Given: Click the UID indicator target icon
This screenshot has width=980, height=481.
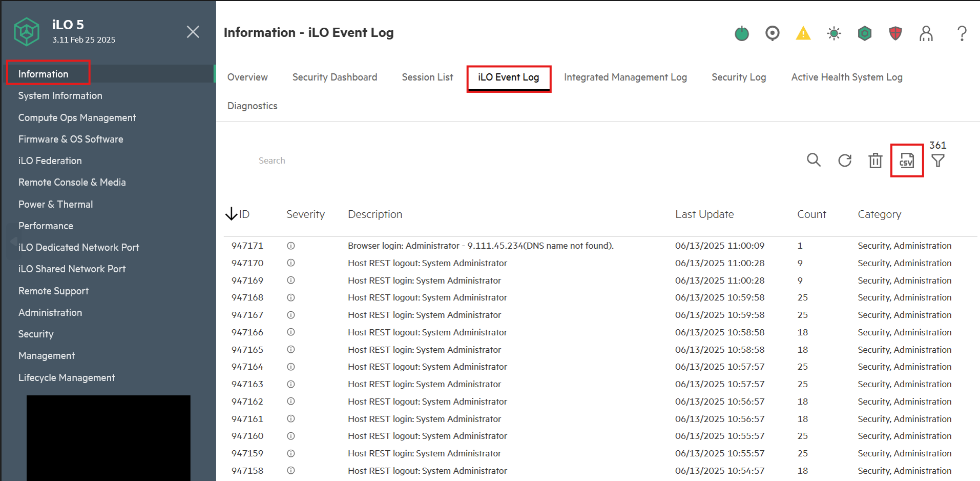Looking at the screenshot, I should (772, 33).
